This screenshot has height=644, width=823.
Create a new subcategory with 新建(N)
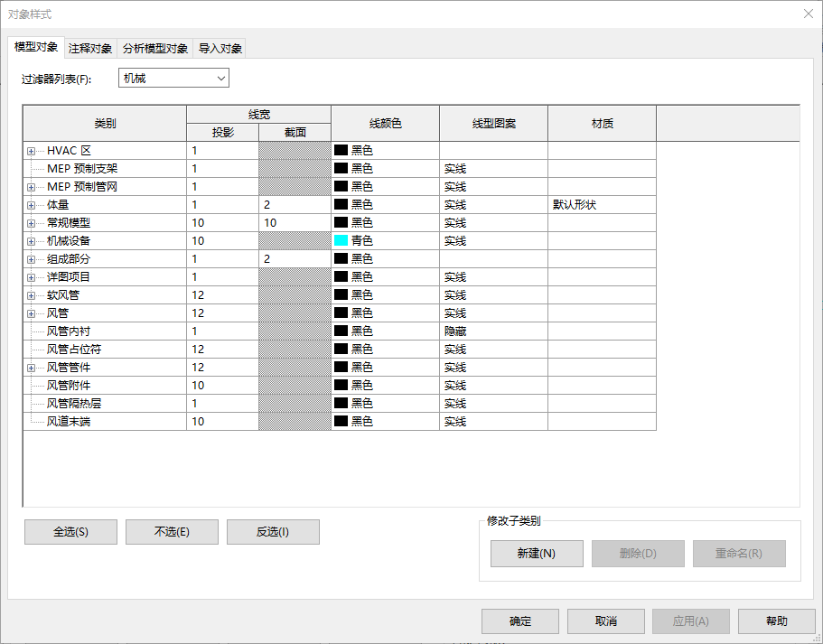tap(537, 553)
